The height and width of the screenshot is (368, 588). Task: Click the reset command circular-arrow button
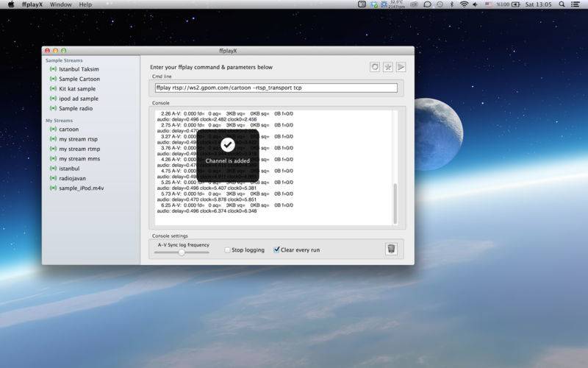(x=375, y=67)
